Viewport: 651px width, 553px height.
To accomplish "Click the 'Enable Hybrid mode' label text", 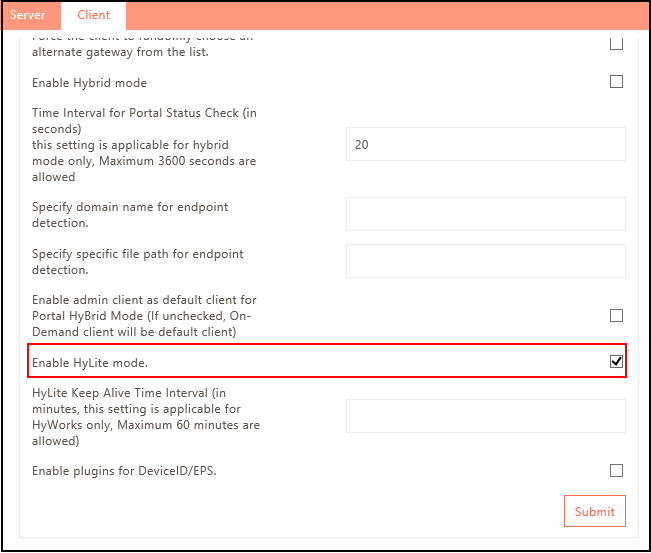I will click(89, 83).
